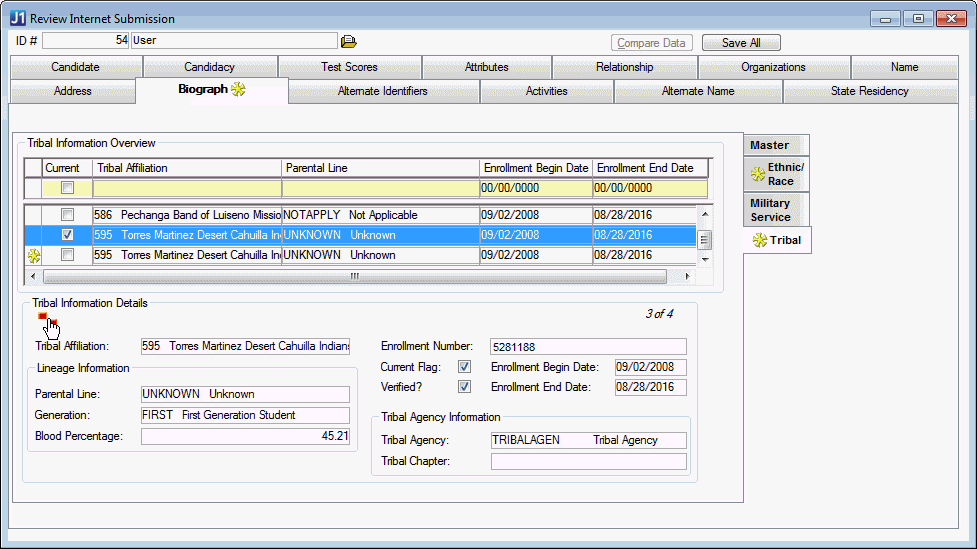This screenshot has height=549, width=977.
Task: Click the folder lookup icon beside the User field
Action: pos(348,42)
